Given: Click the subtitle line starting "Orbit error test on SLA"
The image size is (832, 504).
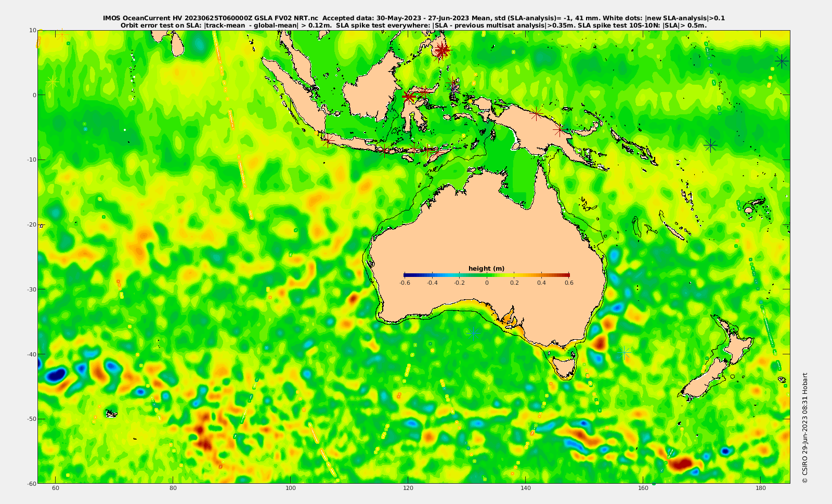Looking at the screenshot, I should point(414,25).
